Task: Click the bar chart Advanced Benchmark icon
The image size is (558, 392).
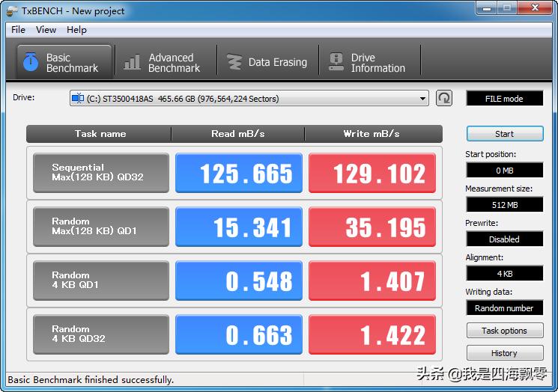Action: 133,62
